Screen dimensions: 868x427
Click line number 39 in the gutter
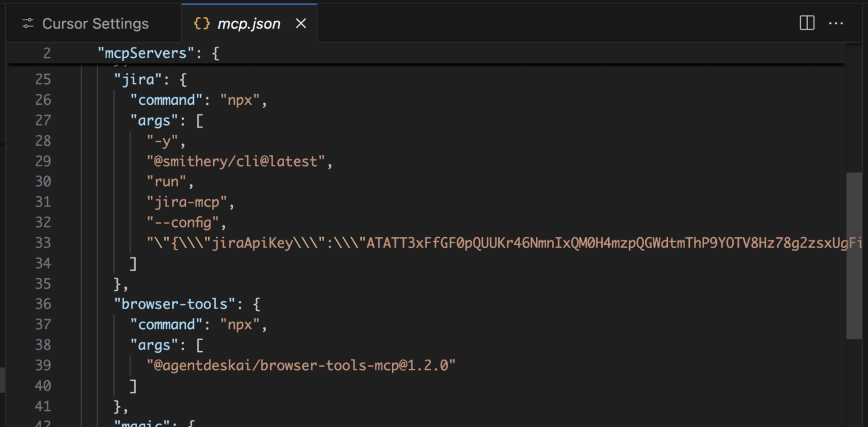pyautogui.click(x=43, y=365)
